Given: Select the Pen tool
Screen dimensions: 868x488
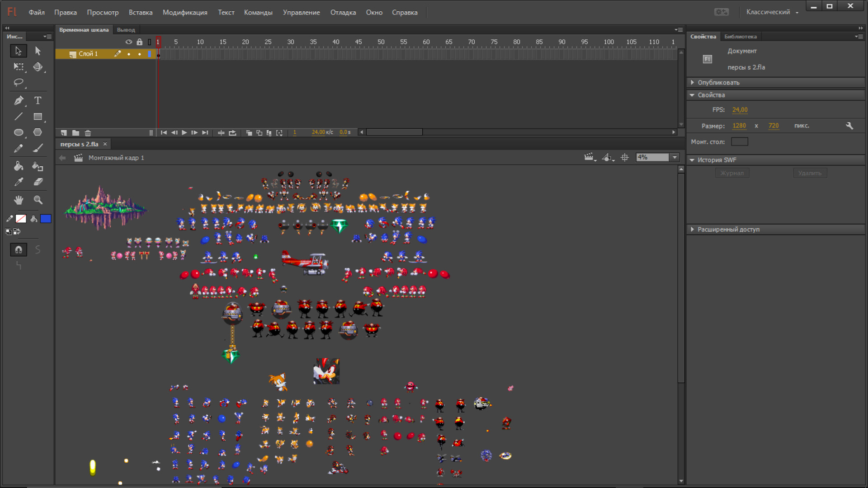Looking at the screenshot, I should (19, 100).
